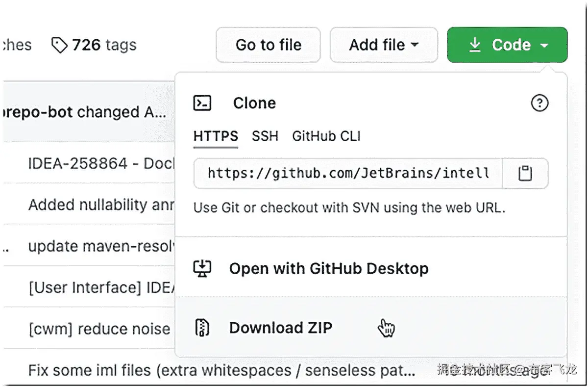Open the Code dropdown caret
This screenshot has height=387, width=588.
pyautogui.click(x=544, y=46)
